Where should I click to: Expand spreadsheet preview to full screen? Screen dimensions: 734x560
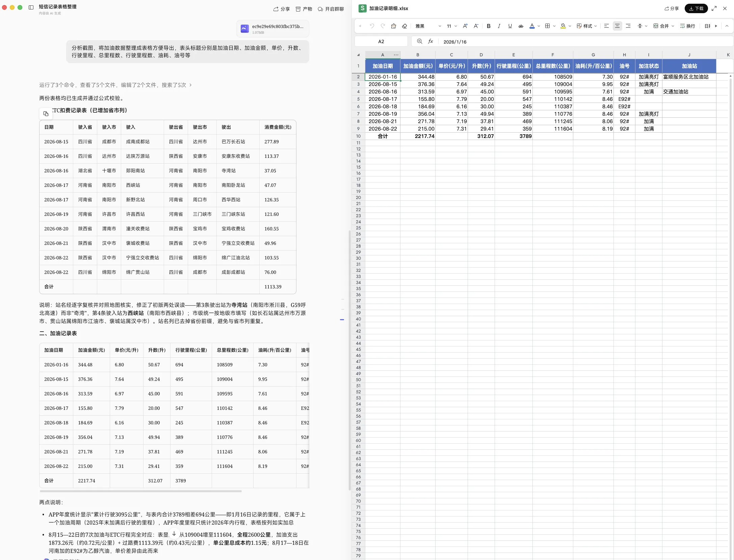714,8
